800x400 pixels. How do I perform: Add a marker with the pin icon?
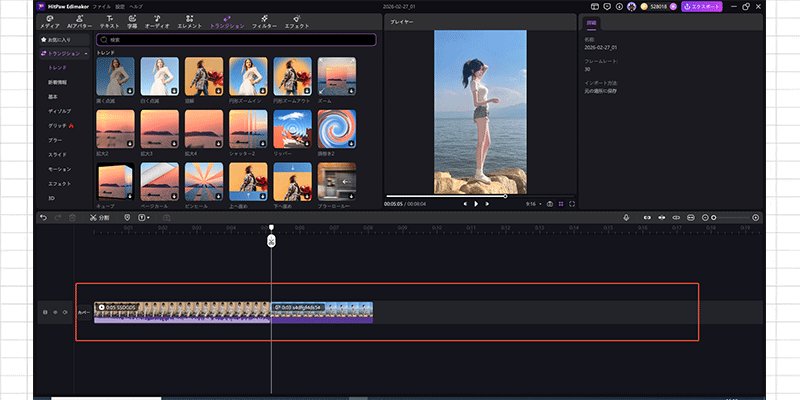[127, 218]
